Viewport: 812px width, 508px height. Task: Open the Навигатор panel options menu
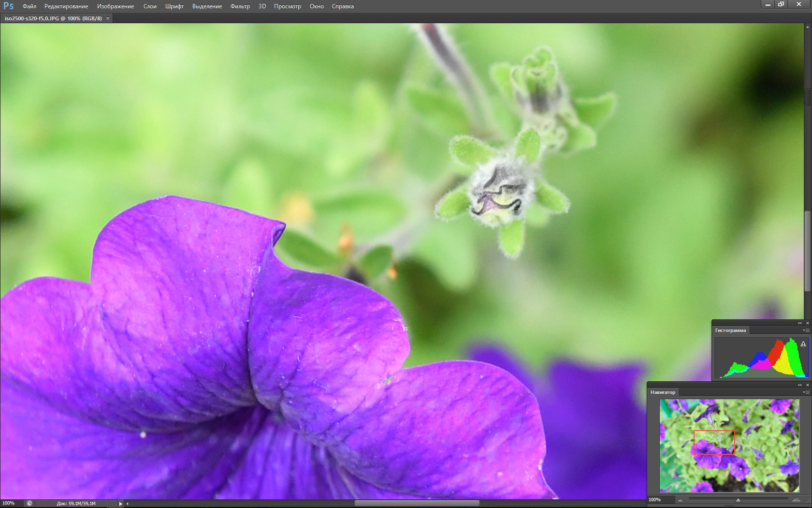(806, 392)
